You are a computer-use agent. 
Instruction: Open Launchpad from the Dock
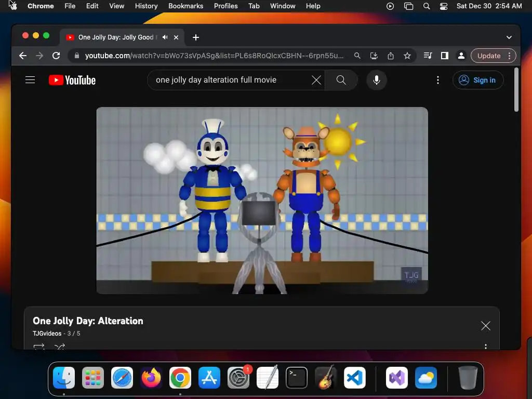pyautogui.click(x=93, y=378)
